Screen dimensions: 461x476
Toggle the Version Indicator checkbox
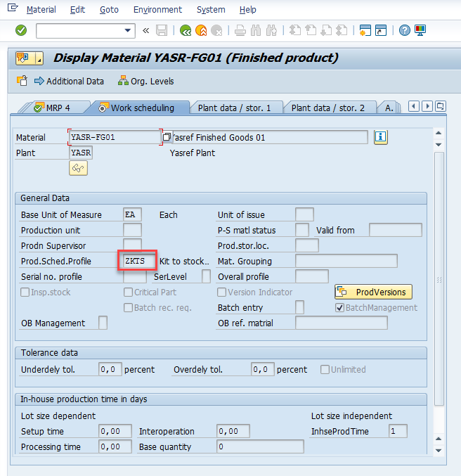[x=221, y=292]
